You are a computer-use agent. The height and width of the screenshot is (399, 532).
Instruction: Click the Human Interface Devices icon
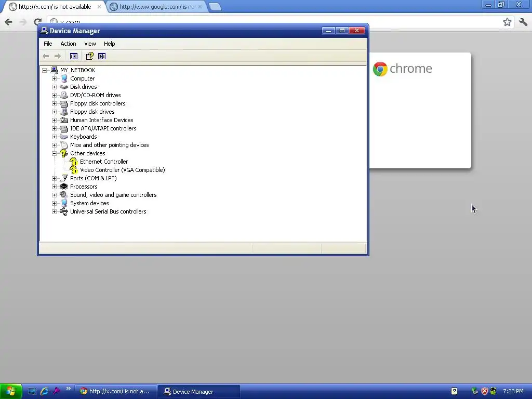point(64,120)
